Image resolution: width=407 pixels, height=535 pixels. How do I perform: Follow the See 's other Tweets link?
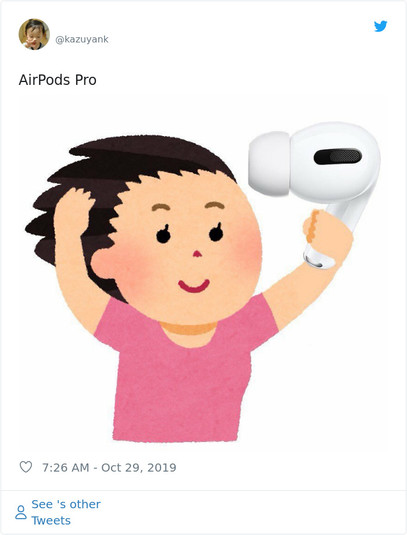point(66,512)
